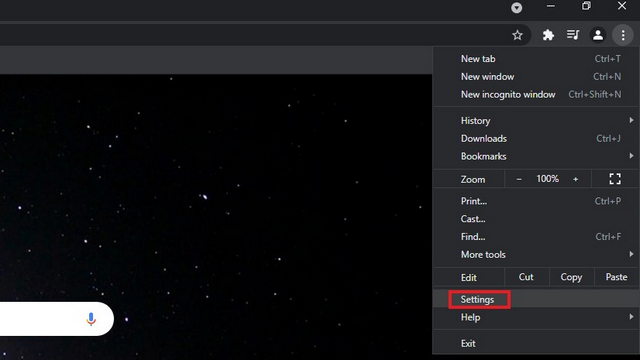Click the Cut button

(527, 277)
